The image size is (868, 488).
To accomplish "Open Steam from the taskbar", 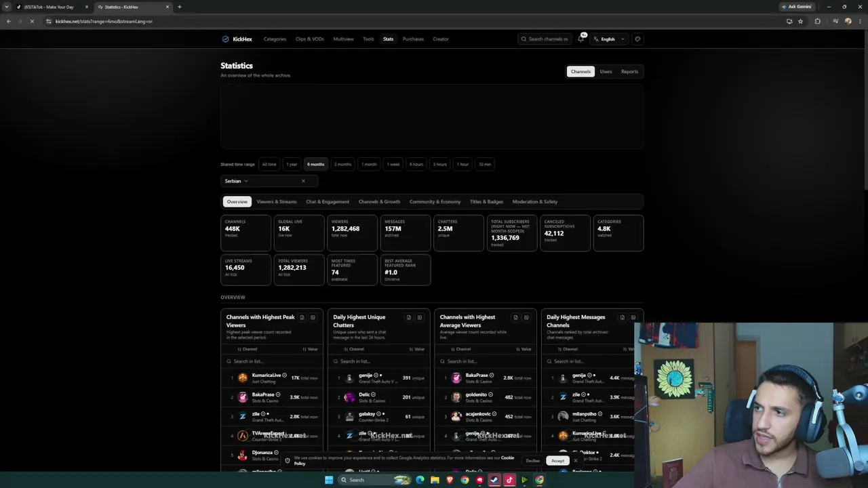I will tap(494, 480).
